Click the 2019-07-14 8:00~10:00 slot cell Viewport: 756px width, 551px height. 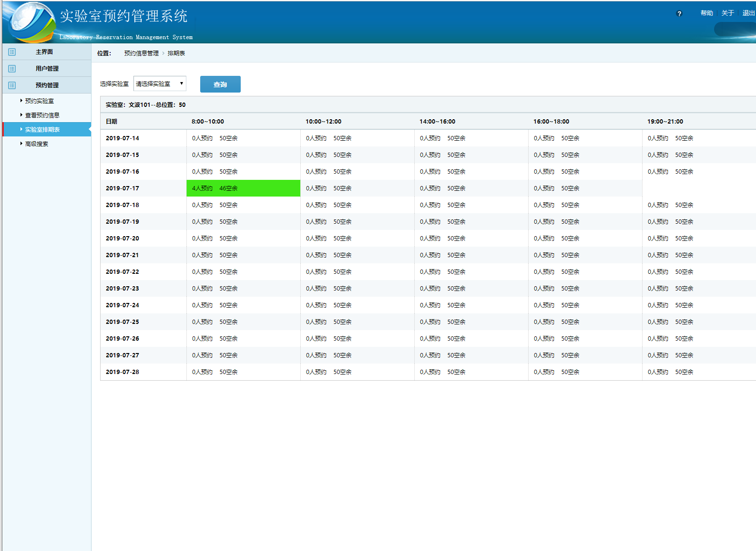(x=243, y=138)
